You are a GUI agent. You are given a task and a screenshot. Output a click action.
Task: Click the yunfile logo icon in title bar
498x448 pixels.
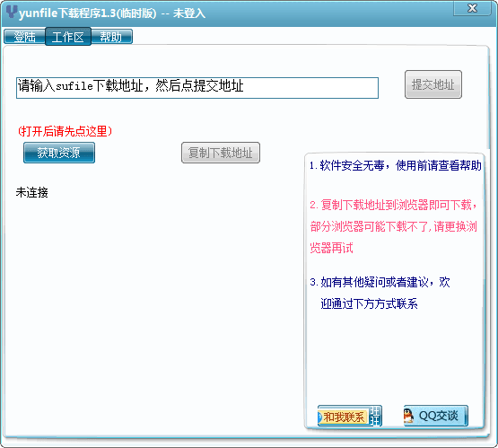[x=12, y=12]
